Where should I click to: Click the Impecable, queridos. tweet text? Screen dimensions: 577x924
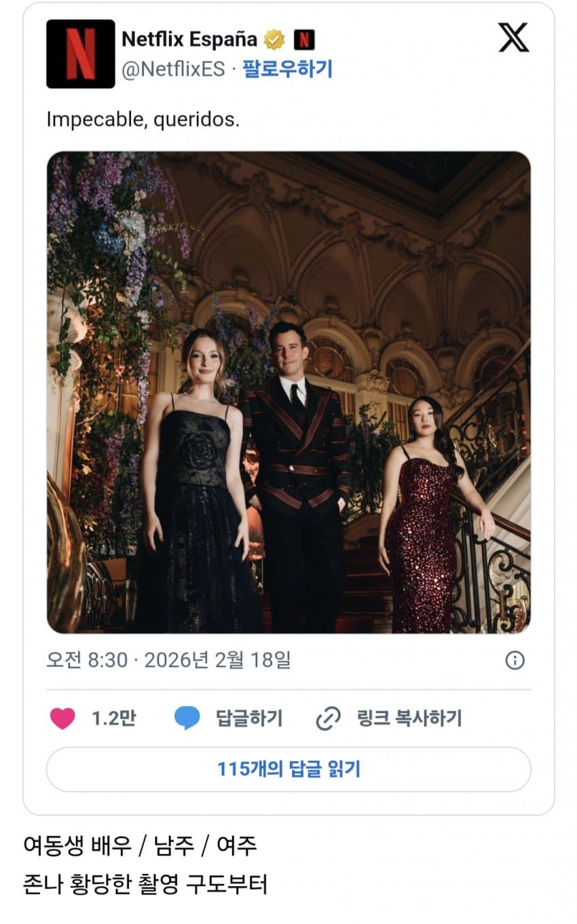pyautogui.click(x=143, y=120)
